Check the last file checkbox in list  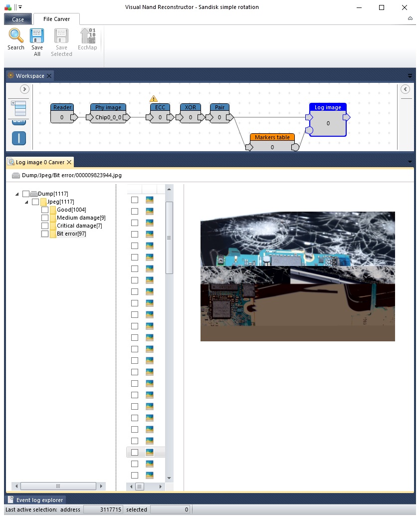coord(135,475)
